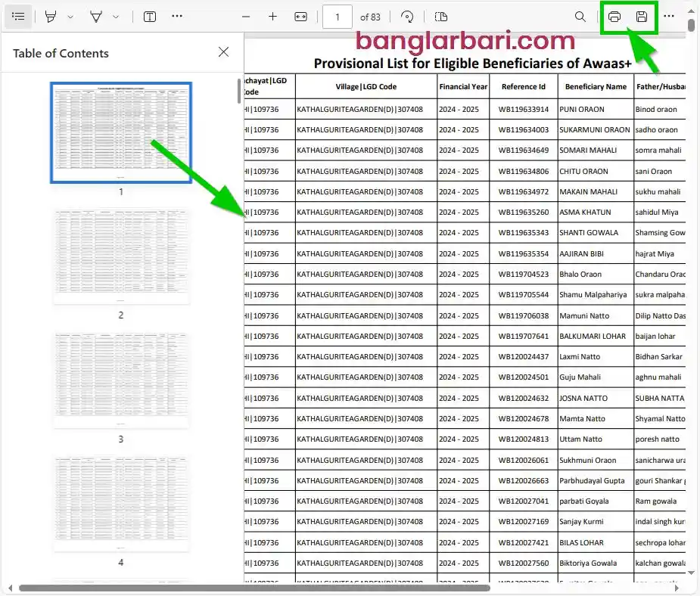Open the search in PDF tool

click(x=580, y=17)
